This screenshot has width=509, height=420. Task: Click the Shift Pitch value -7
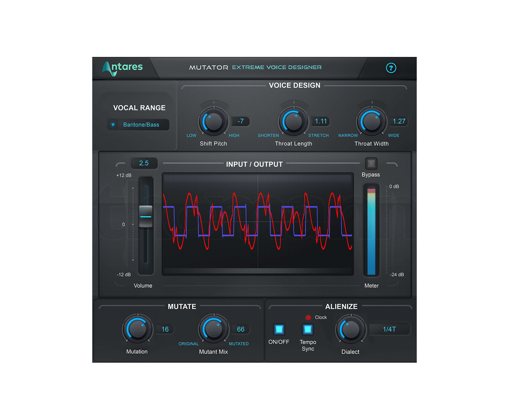click(x=241, y=121)
